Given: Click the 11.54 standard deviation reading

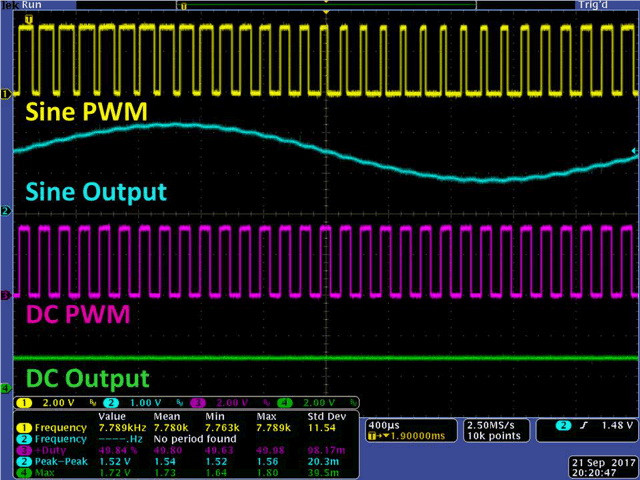Looking at the screenshot, I should coord(322,428).
